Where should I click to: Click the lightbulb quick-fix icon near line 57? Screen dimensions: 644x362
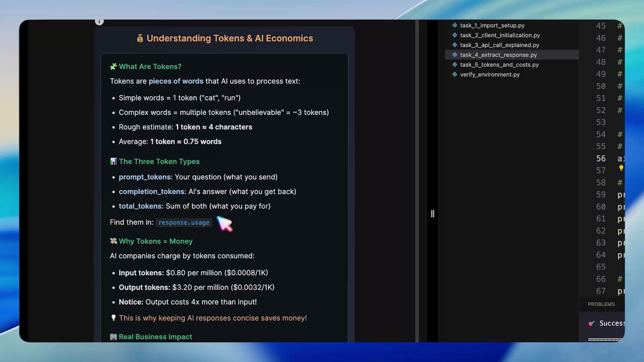621,168
